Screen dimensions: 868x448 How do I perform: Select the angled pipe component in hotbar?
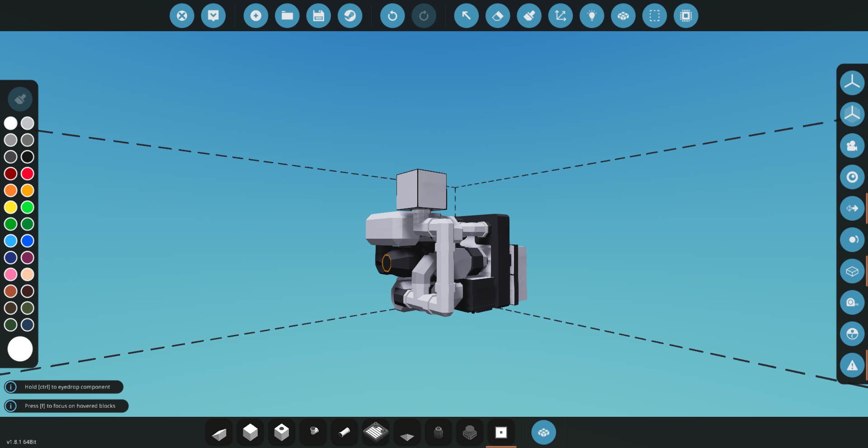click(313, 433)
